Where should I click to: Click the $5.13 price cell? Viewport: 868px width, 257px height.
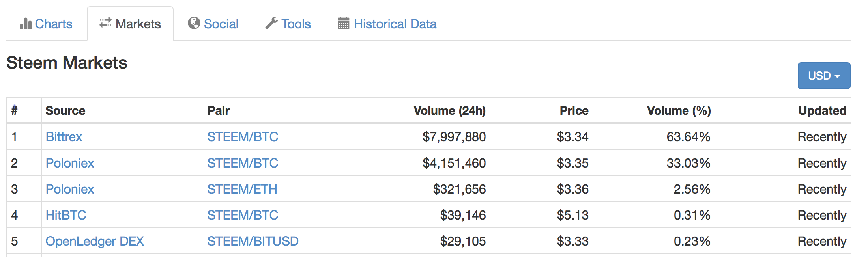(572, 215)
